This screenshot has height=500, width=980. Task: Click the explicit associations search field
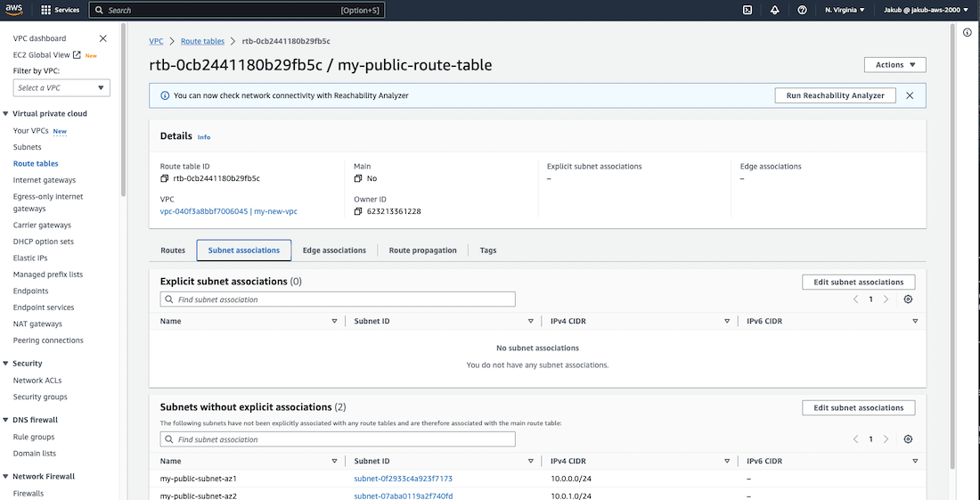(338, 299)
